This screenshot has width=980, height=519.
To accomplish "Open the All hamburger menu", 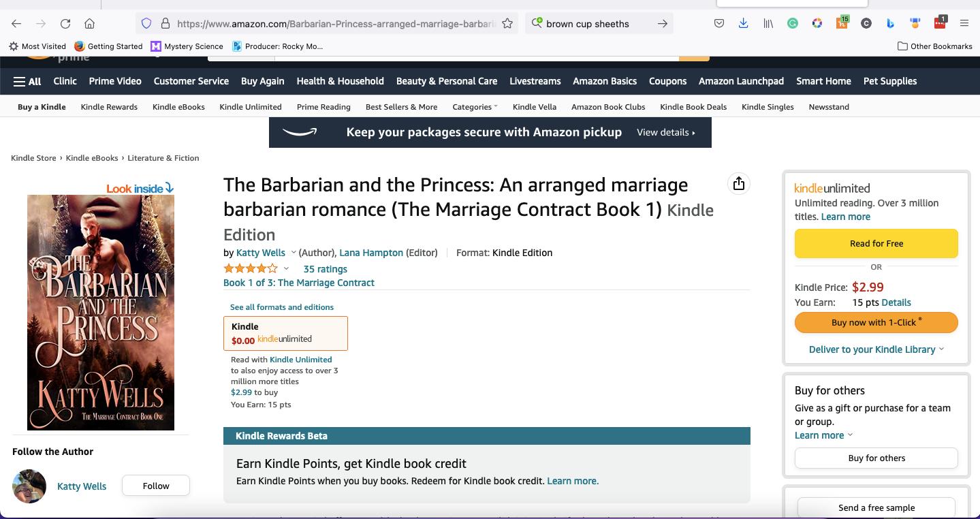I will [27, 81].
